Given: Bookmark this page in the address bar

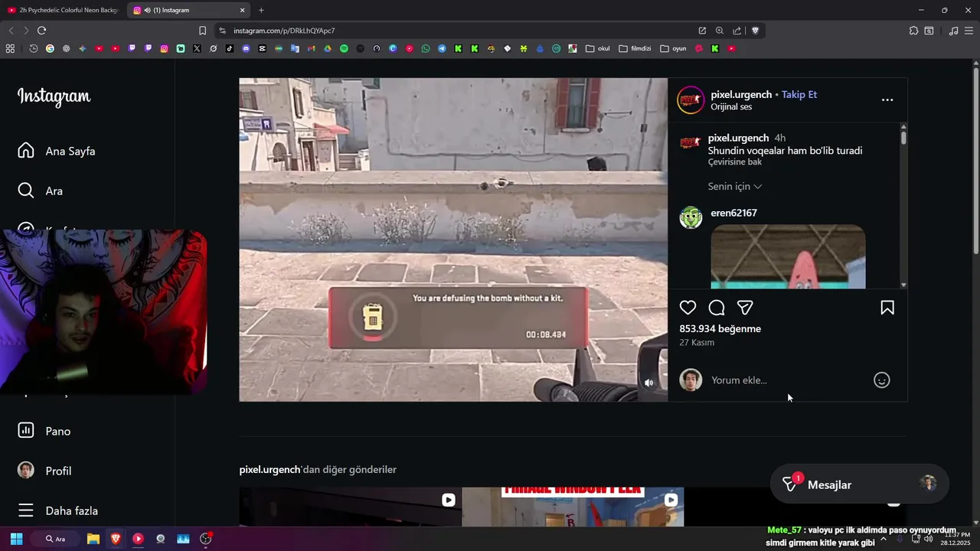Looking at the screenshot, I should 202,31.
